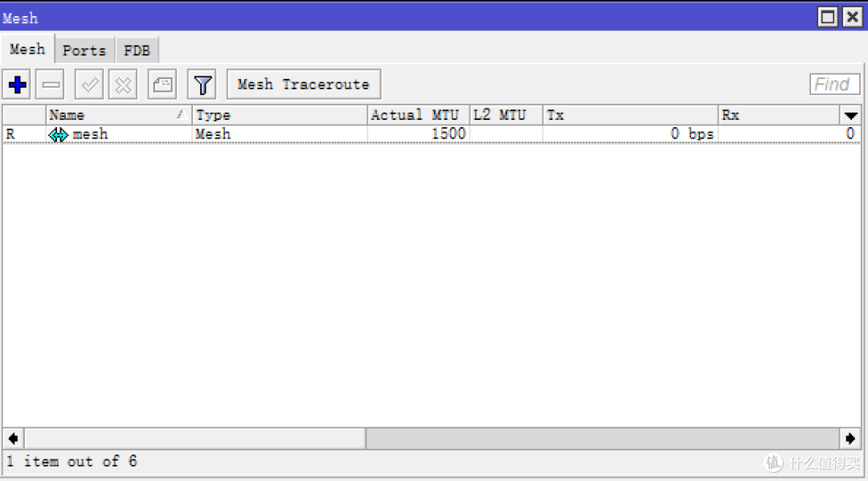The height and width of the screenshot is (481, 868).
Task: Click the Actual MTU column header
Action: tap(417, 116)
